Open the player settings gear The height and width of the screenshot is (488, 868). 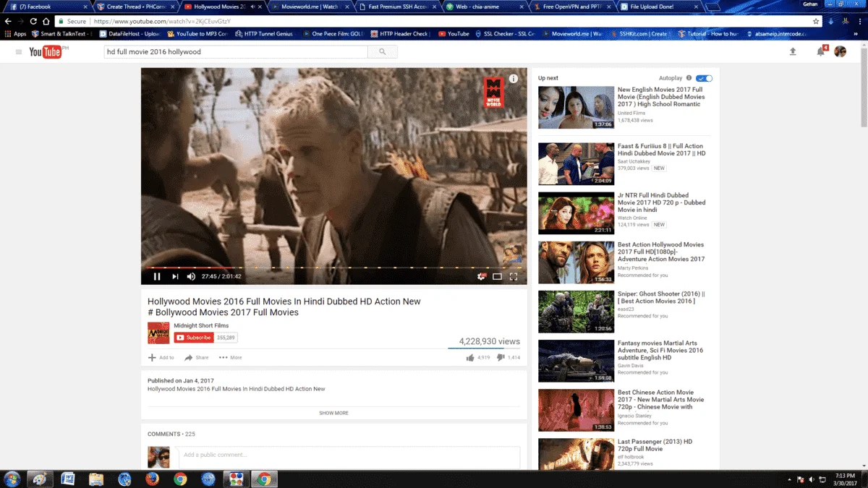(x=480, y=276)
